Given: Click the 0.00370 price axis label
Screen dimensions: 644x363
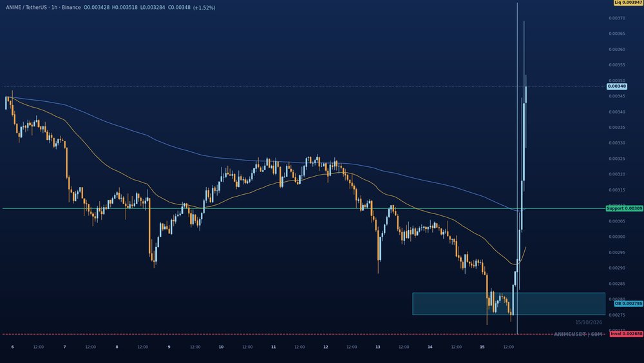Looking at the screenshot, I should (x=616, y=18).
